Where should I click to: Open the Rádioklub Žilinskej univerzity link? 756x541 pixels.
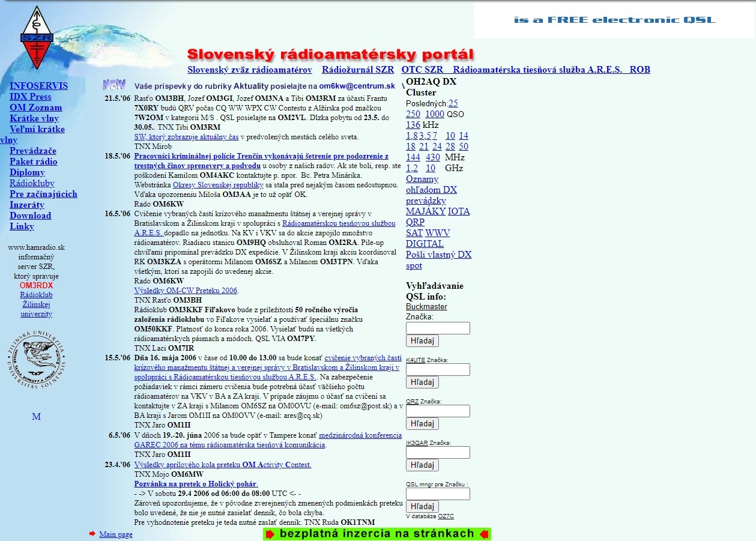point(37,304)
